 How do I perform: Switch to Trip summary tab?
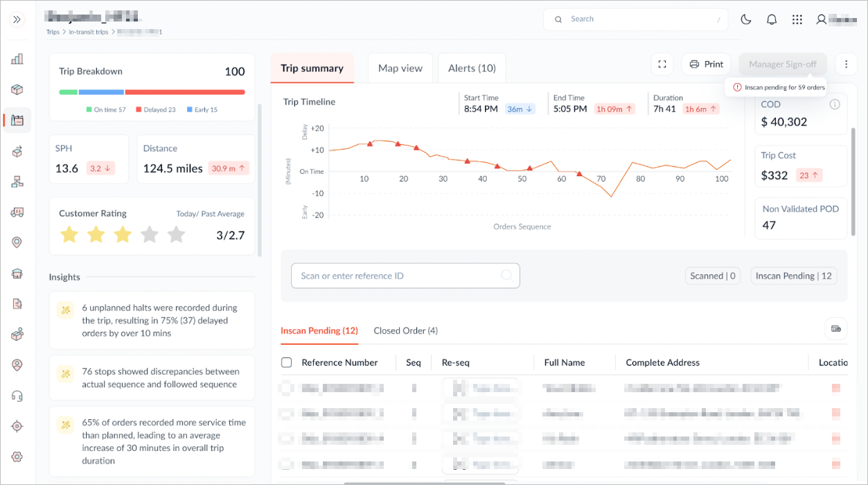[x=312, y=68]
